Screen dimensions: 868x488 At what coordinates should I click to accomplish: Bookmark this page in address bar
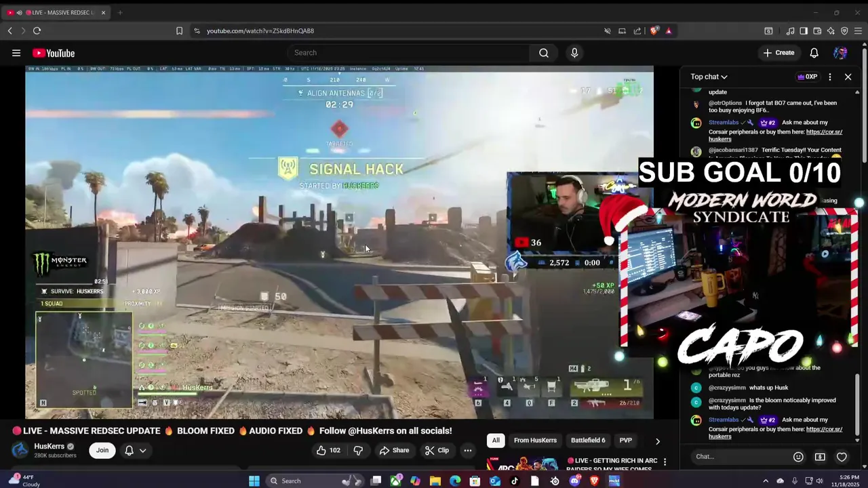point(179,30)
